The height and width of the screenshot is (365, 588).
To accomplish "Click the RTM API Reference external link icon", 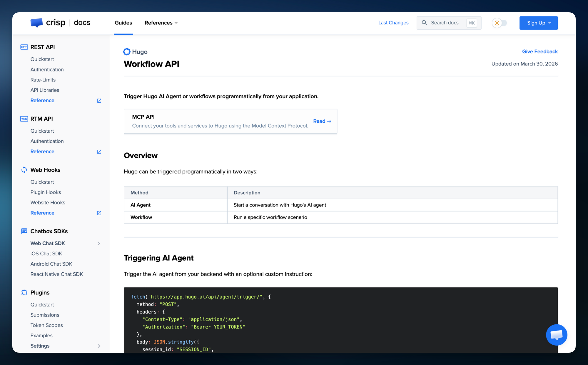I will (x=99, y=151).
